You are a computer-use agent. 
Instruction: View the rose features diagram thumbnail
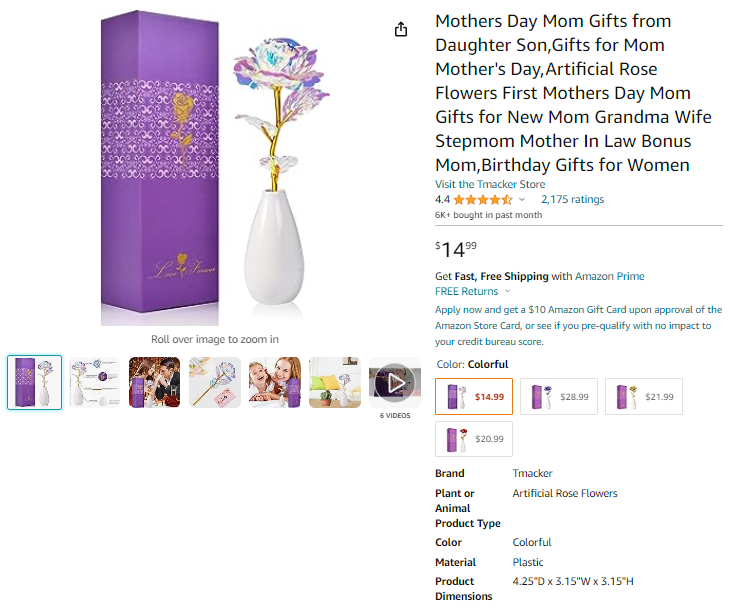[x=95, y=383]
